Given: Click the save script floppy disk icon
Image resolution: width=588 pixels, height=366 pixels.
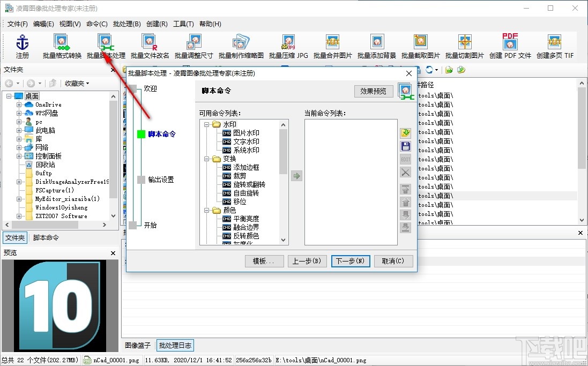Looking at the screenshot, I should point(405,145).
